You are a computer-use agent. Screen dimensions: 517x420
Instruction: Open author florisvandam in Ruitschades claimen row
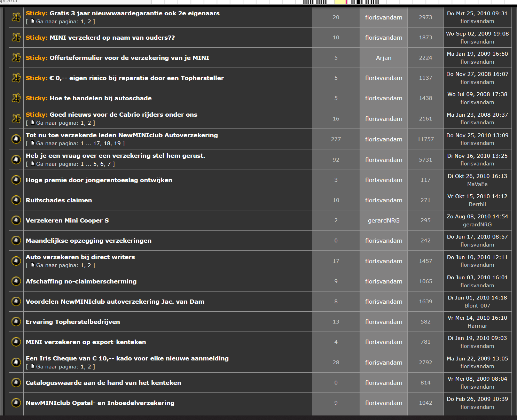pos(384,200)
